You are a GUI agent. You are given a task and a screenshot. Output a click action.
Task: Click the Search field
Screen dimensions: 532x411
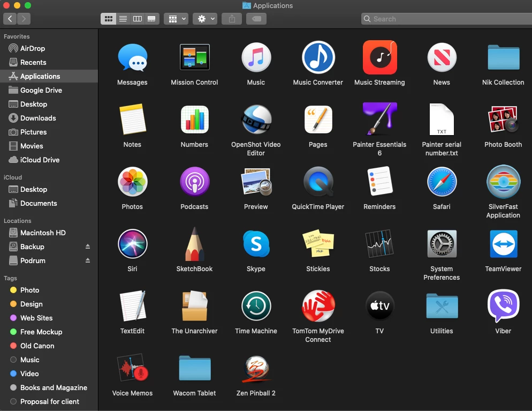coord(446,19)
